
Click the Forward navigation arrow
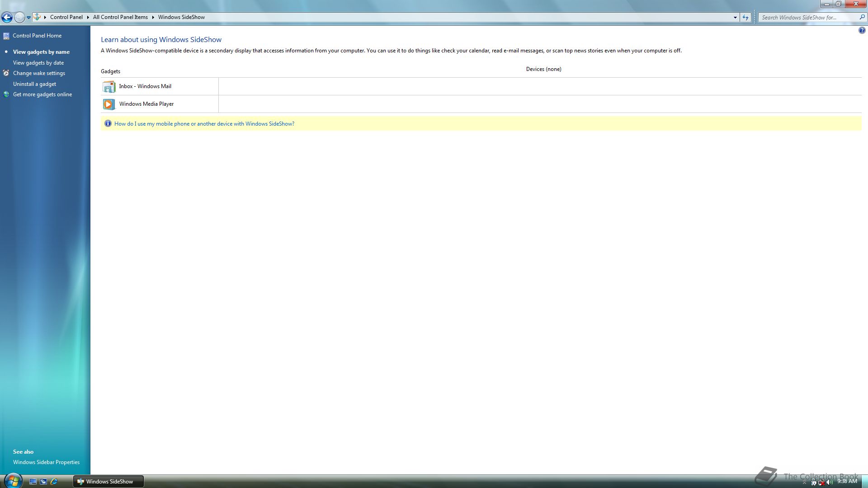pos(19,18)
